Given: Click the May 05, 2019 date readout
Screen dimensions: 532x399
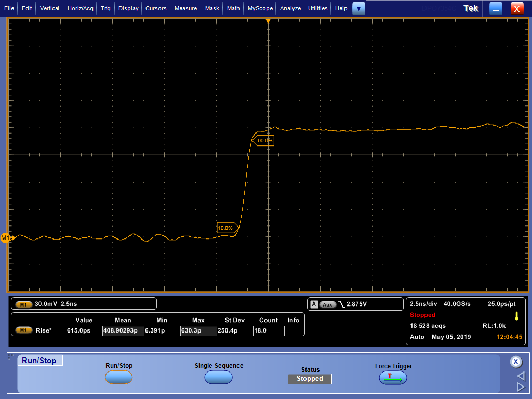Looking at the screenshot, I should [451, 337].
